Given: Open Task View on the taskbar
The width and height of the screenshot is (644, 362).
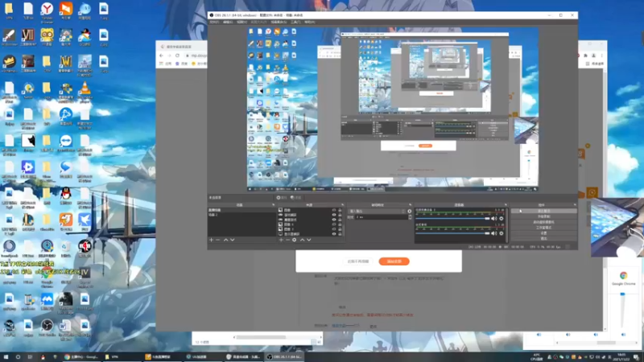Looking at the screenshot, I should (x=30, y=357).
